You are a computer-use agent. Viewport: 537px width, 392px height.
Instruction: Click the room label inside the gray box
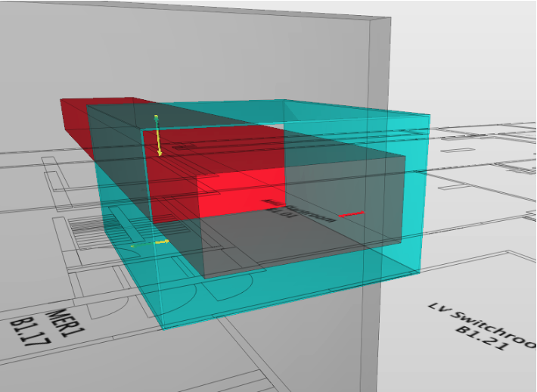coord(299,212)
